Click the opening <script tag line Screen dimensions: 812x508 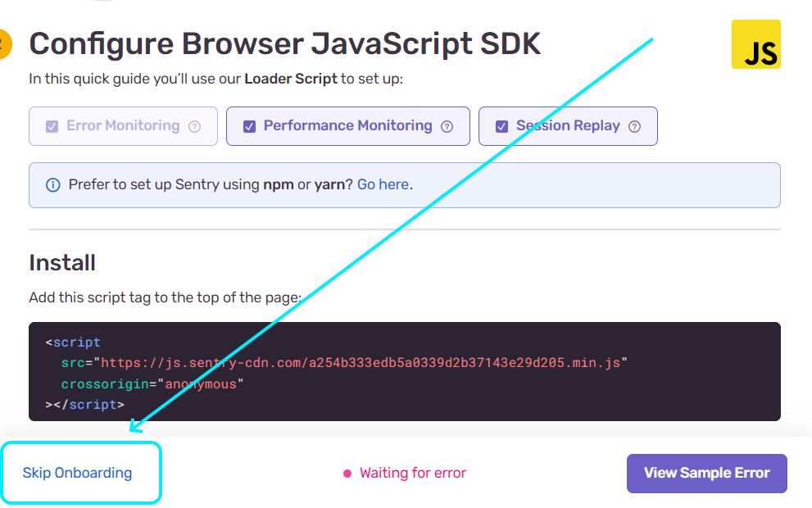(73, 342)
